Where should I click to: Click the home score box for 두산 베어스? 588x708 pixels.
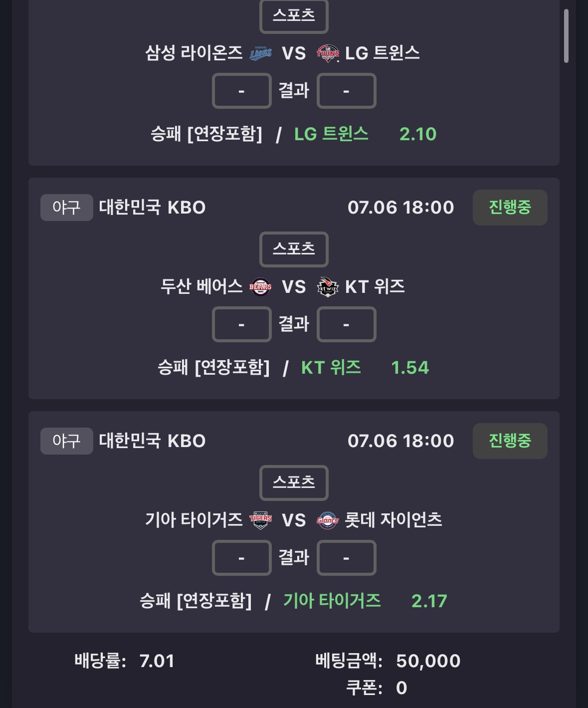(241, 324)
